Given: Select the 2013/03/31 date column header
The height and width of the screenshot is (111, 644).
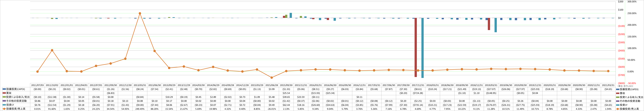Looking at the screenshot, I should point(140,85).
